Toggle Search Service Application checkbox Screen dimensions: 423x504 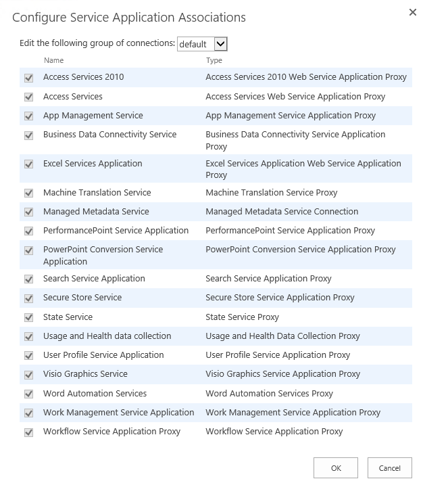29,279
